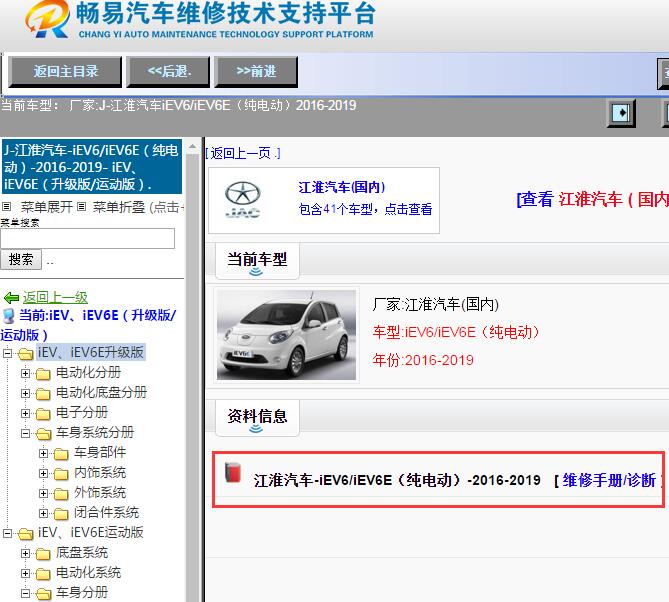This screenshot has width=669, height=602.
Task: Click 内饰系统 folder icon
Action: tap(61, 474)
